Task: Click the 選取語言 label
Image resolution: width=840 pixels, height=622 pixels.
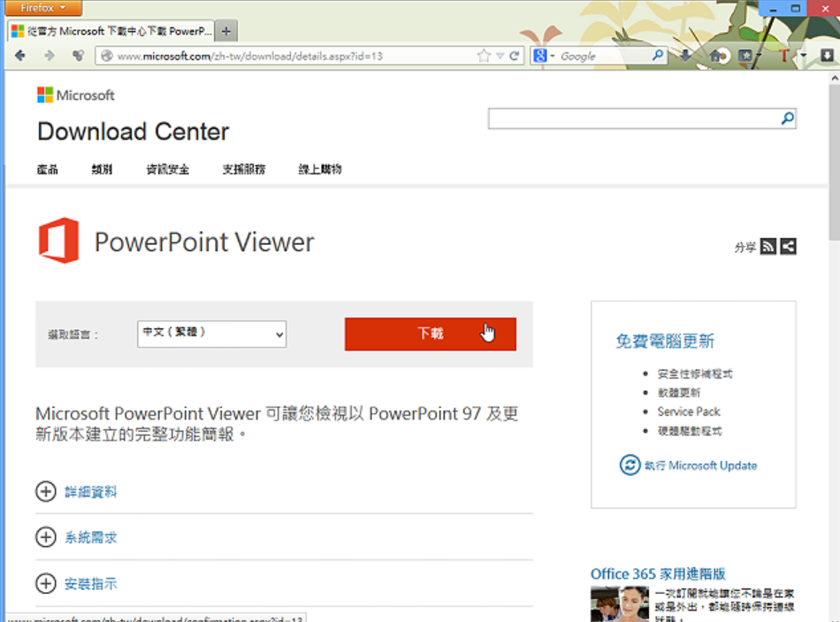Action: click(x=73, y=334)
